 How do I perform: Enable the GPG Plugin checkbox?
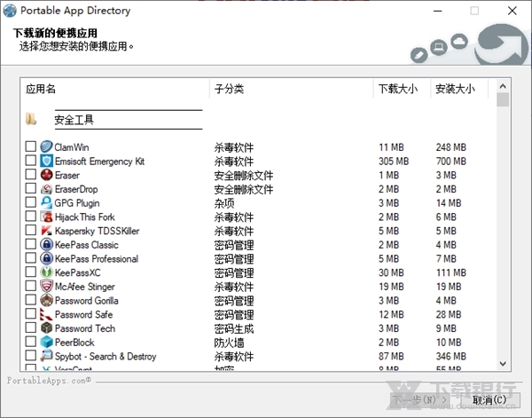31,202
